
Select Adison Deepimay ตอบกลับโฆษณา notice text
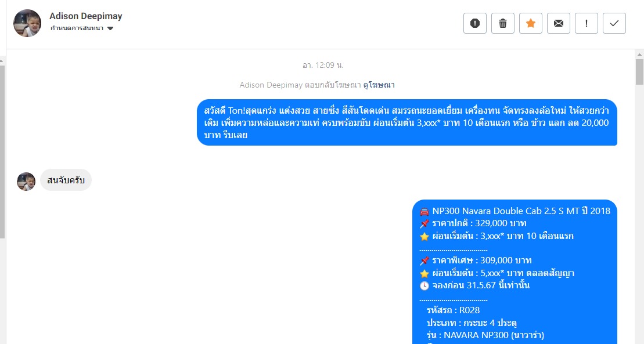(x=300, y=85)
